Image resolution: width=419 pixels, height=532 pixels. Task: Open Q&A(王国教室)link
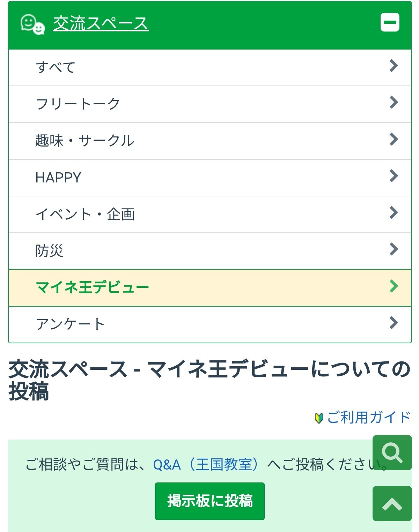click(x=206, y=465)
